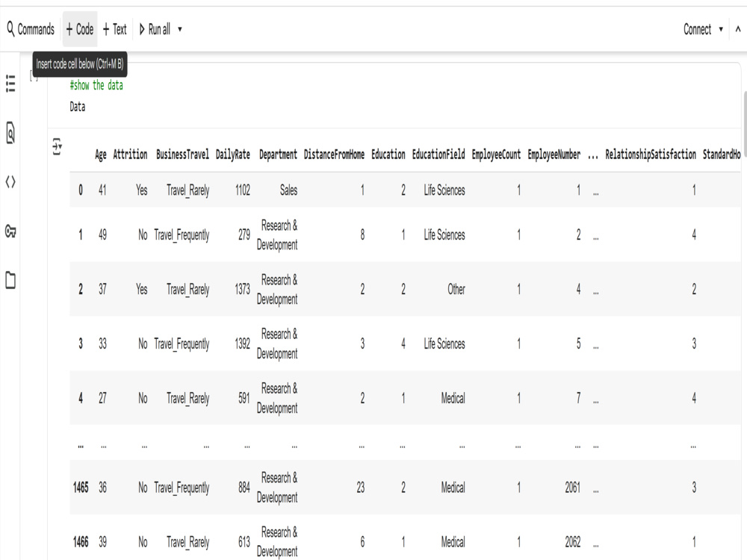
Task: Click DailyRate value 1392
Action: (x=243, y=343)
